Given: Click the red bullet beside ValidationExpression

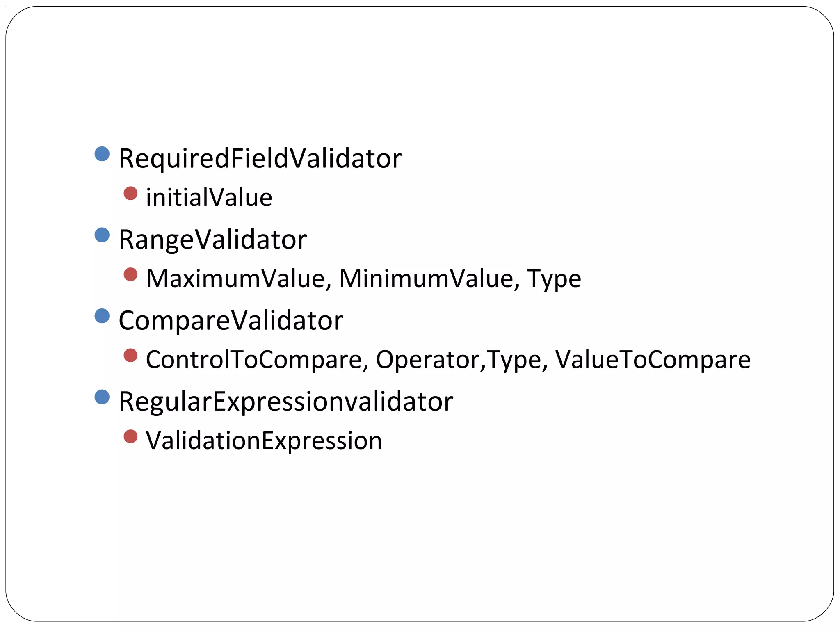Looking at the screenshot, I should (x=130, y=436).
